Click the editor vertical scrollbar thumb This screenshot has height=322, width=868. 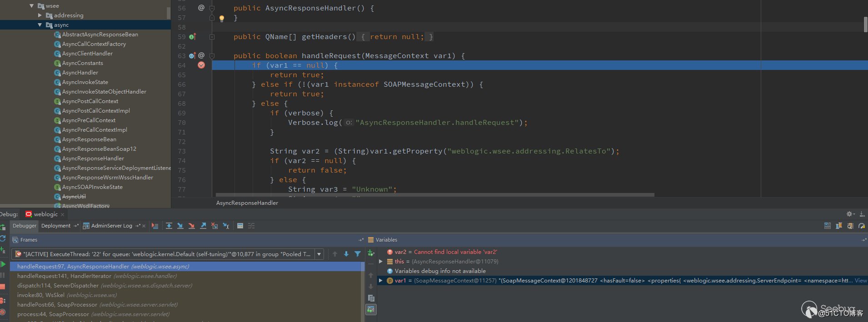click(866, 25)
